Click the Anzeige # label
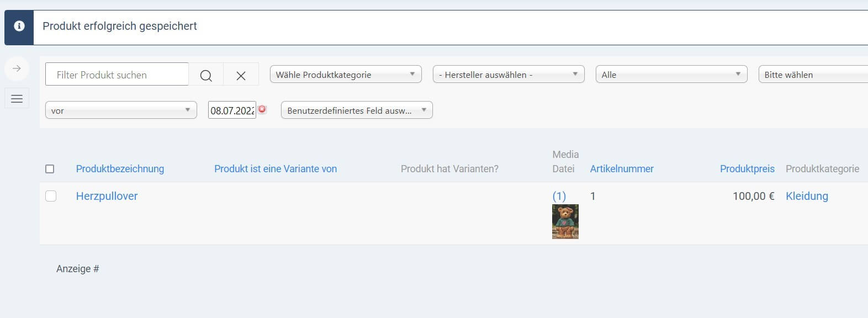Screen dimensions: 868x318 coord(77,269)
